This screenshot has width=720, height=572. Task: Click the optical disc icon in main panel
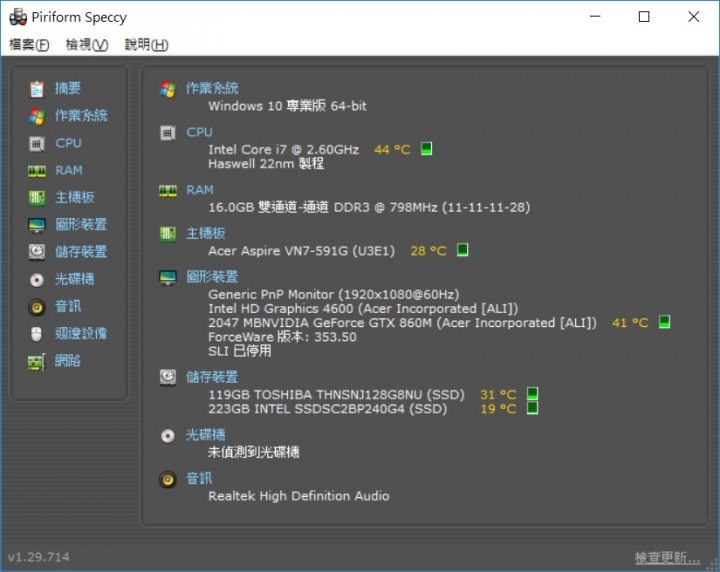point(168,436)
